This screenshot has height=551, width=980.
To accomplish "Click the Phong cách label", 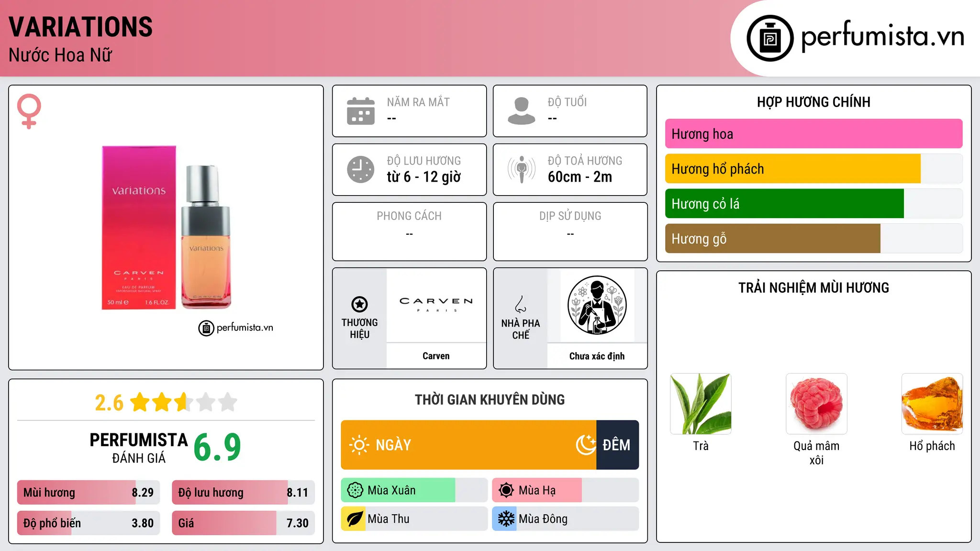I will pos(409,216).
